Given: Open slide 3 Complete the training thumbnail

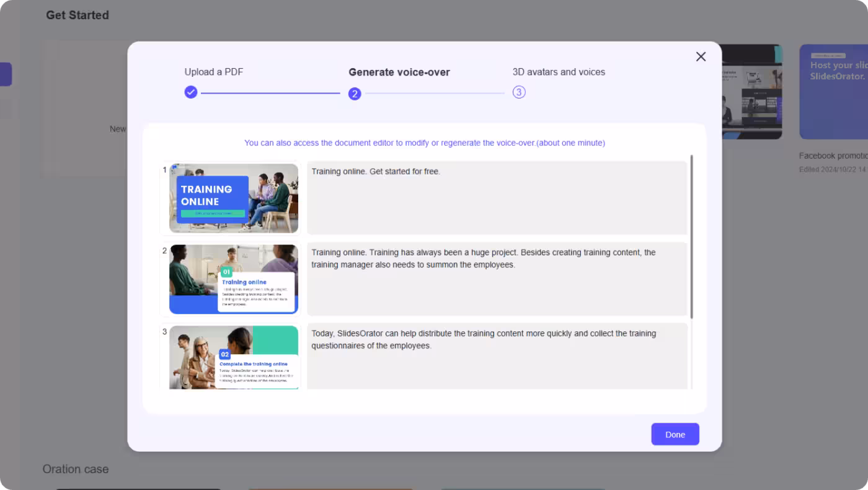Looking at the screenshot, I should click(x=234, y=357).
